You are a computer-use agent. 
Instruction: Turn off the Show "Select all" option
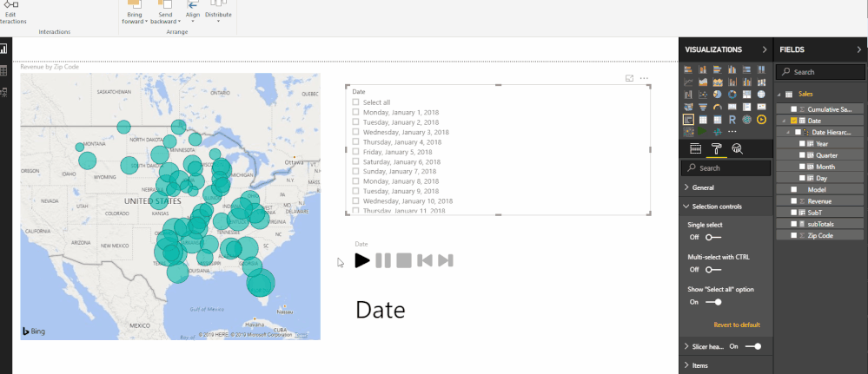coord(713,302)
